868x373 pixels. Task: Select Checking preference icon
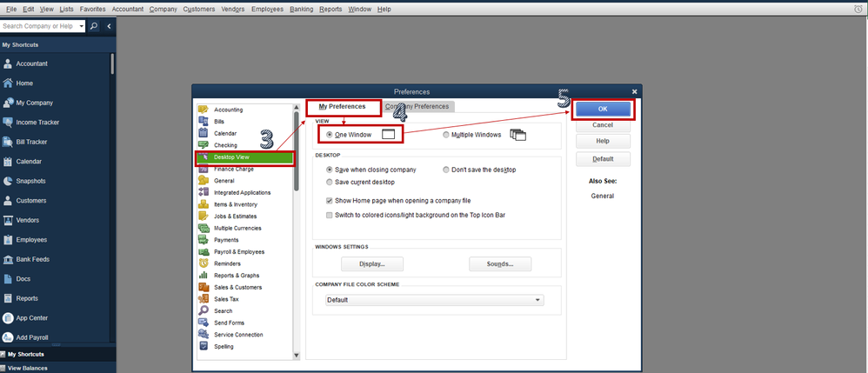(204, 145)
